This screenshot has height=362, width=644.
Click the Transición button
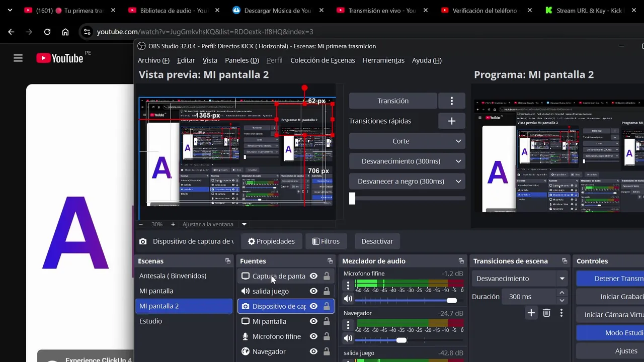click(x=393, y=101)
